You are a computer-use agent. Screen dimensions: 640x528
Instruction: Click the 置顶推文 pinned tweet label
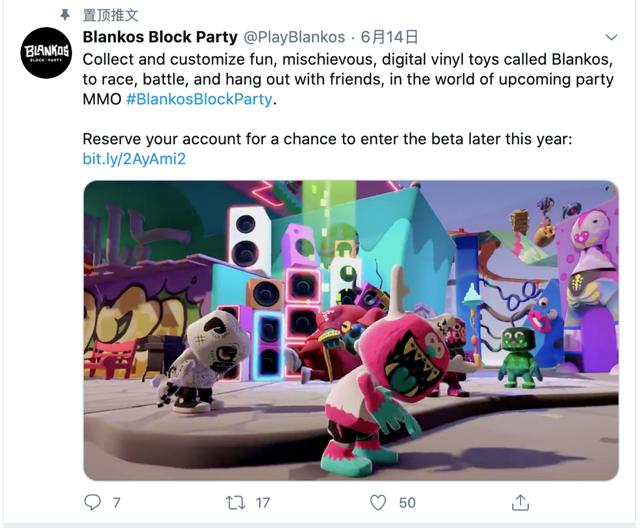(111, 15)
